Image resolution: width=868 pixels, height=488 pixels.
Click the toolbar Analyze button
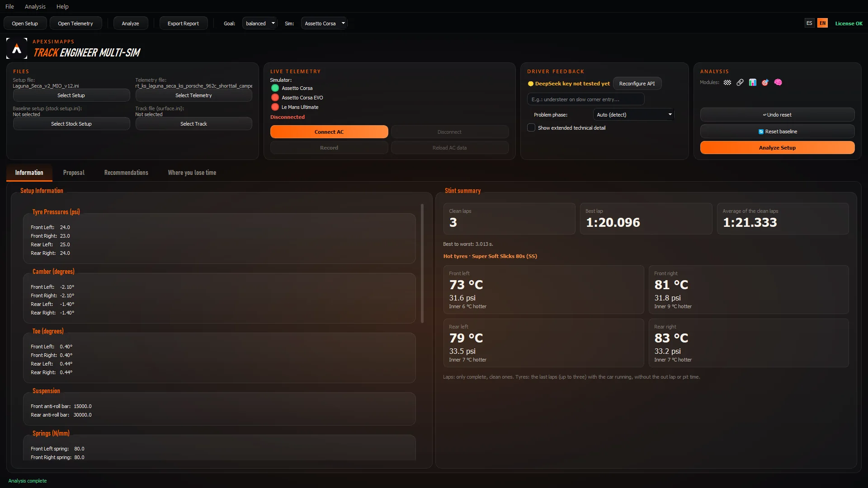130,23
